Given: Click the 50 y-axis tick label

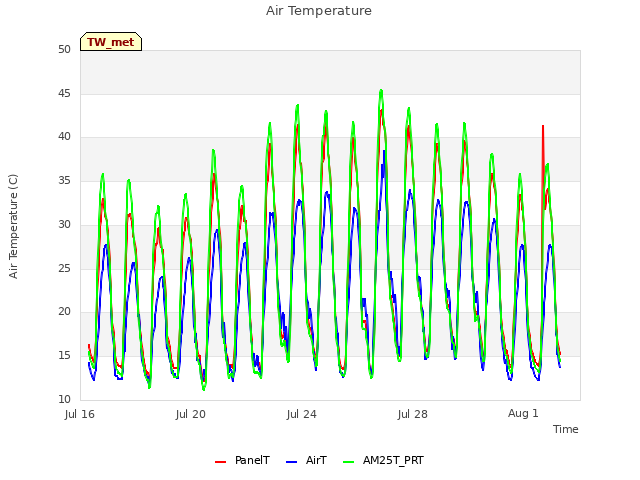Looking at the screenshot, I should [64, 49].
